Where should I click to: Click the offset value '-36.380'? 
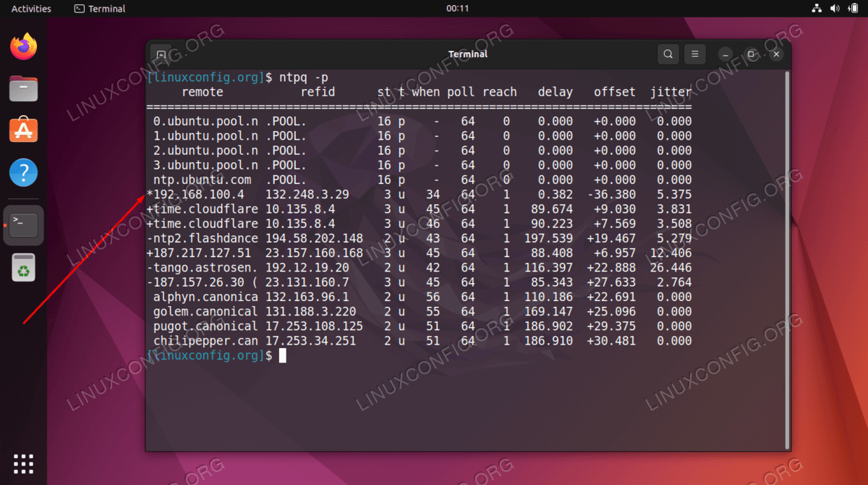(611, 195)
